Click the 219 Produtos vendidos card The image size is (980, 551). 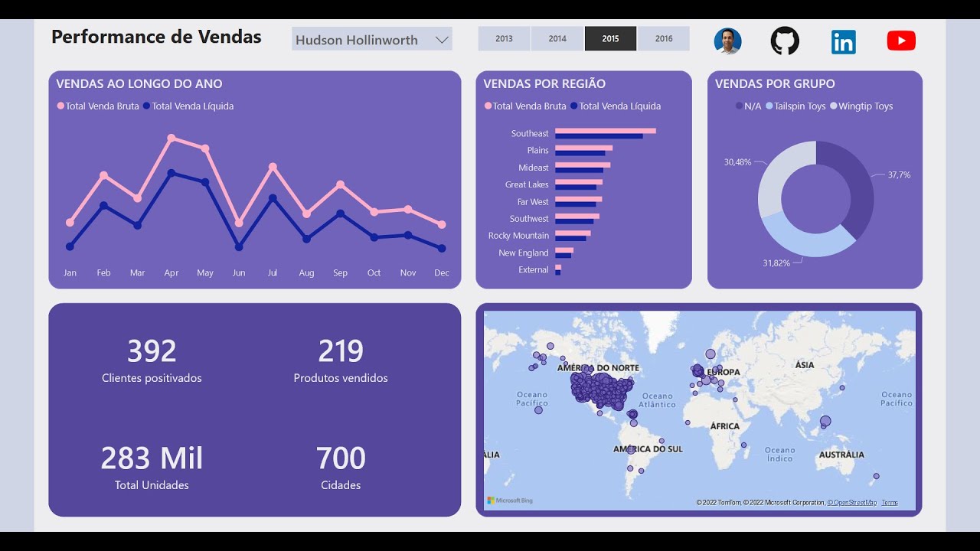click(341, 360)
